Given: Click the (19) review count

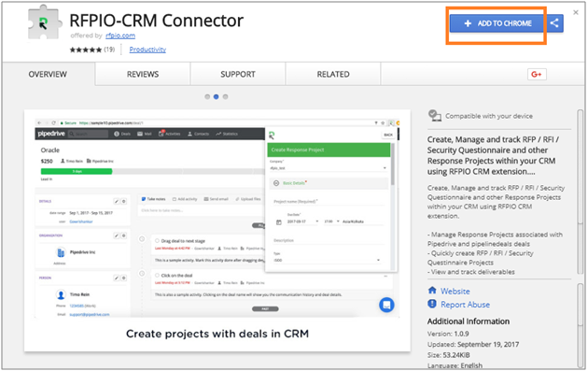Looking at the screenshot, I should coord(109,50).
